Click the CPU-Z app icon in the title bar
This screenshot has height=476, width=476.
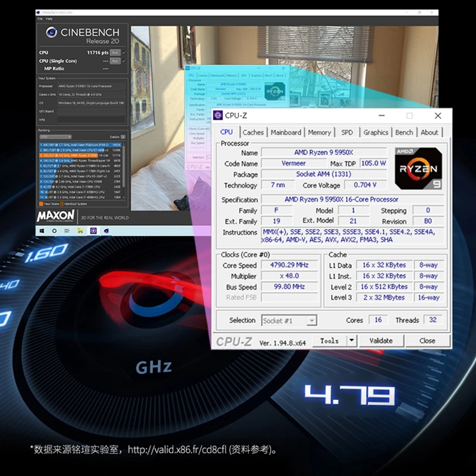pyautogui.click(x=218, y=115)
